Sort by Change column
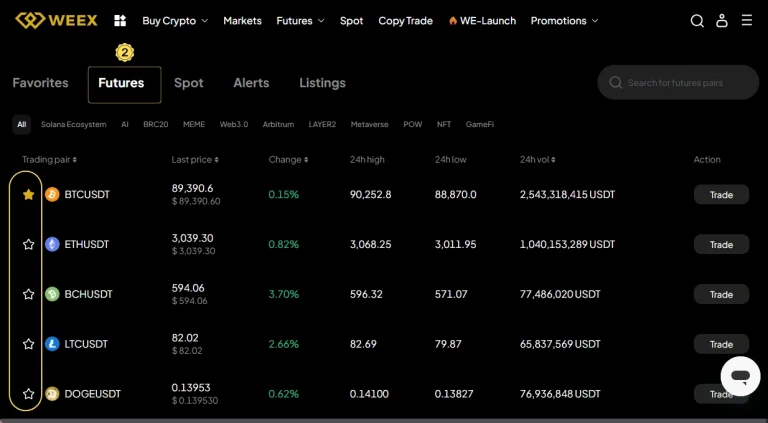The height and width of the screenshot is (423, 768). 288,160
